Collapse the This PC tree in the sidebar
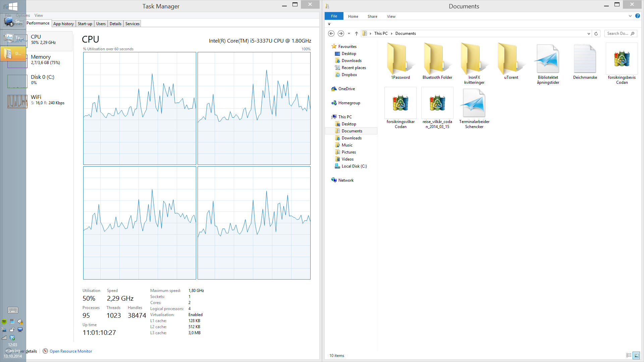The width and height of the screenshot is (644, 362). pyautogui.click(x=330, y=117)
